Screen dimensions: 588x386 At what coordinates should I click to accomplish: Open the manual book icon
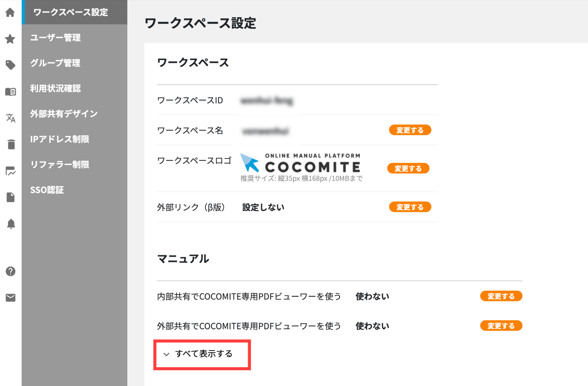(x=10, y=91)
